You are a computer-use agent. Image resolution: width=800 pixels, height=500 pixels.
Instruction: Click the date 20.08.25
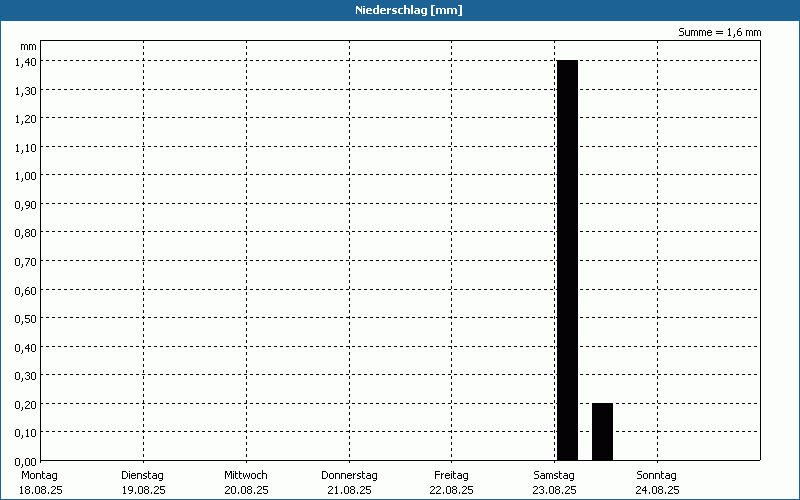point(246,491)
